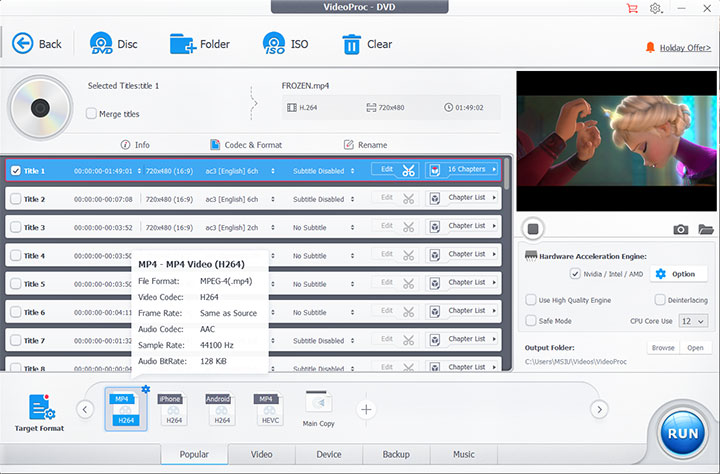Toggle the Use High Quality Engine checkbox
This screenshot has width=720, height=474.
coord(531,300)
